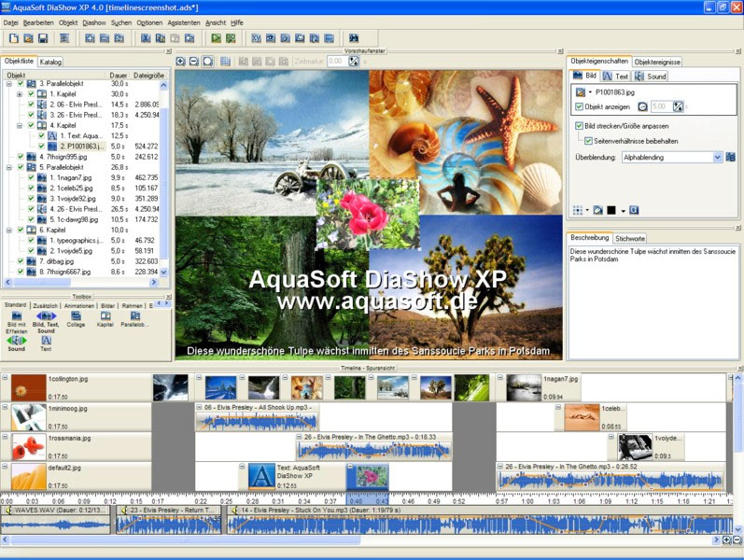Image resolution: width=744 pixels, height=560 pixels.
Task: Uncheck Bild strecken/Größe anpassen
Action: click(579, 125)
